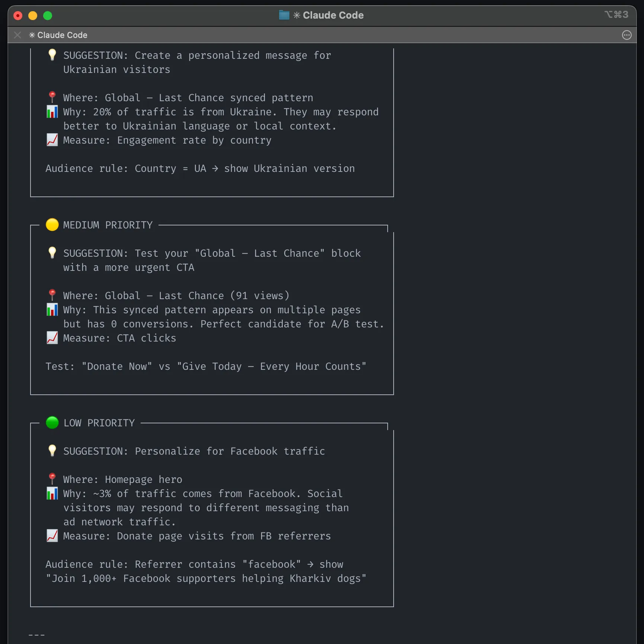Click lightbulb icon beside Facebook traffic suggestion
This screenshot has width=644, height=644.
tap(52, 451)
